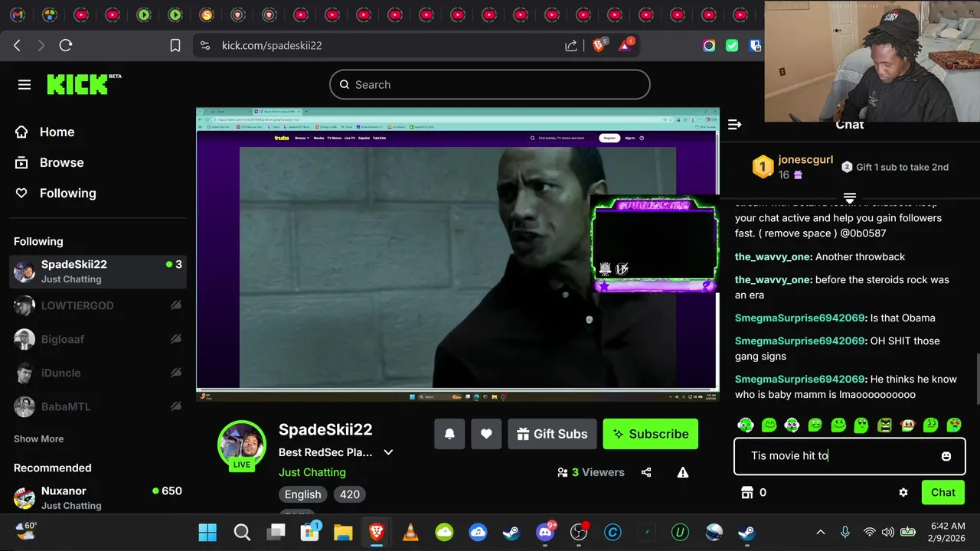Open File Explorer from taskbar

(x=342, y=532)
